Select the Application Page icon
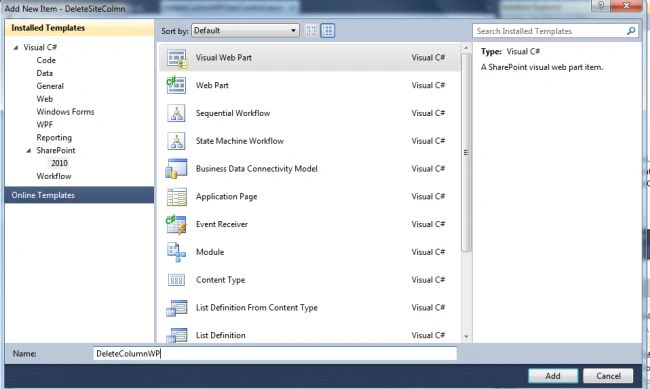The height and width of the screenshot is (389, 650). pos(177,197)
